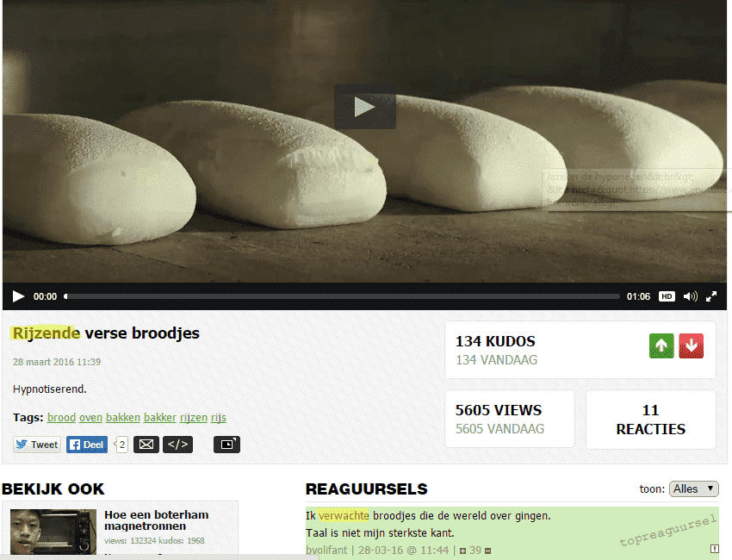The width and height of the screenshot is (732, 560).
Task: Share the video via Tweet button
Action: pyautogui.click(x=36, y=445)
